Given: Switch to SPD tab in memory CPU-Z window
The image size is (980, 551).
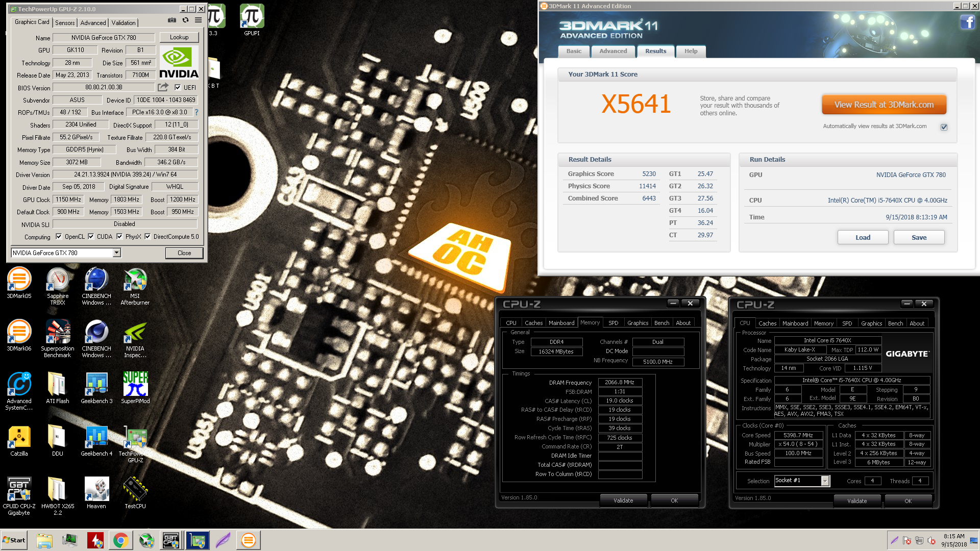Looking at the screenshot, I should click(614, 323).
